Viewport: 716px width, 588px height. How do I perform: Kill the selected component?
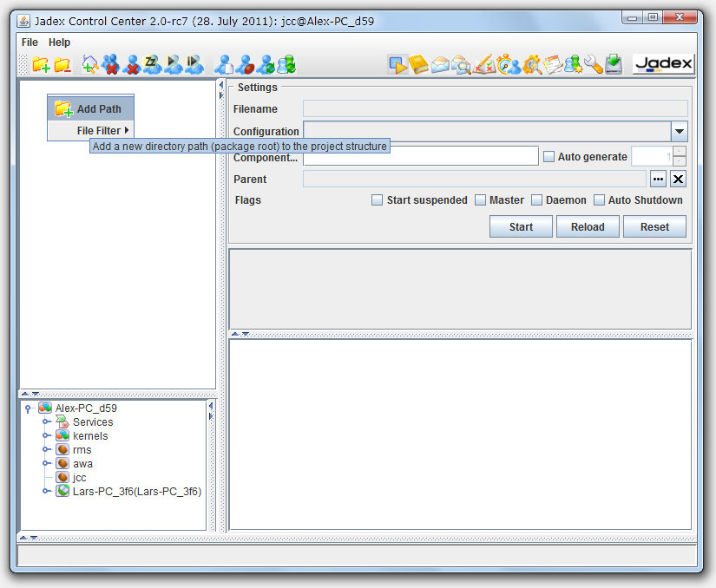[130, 63]
